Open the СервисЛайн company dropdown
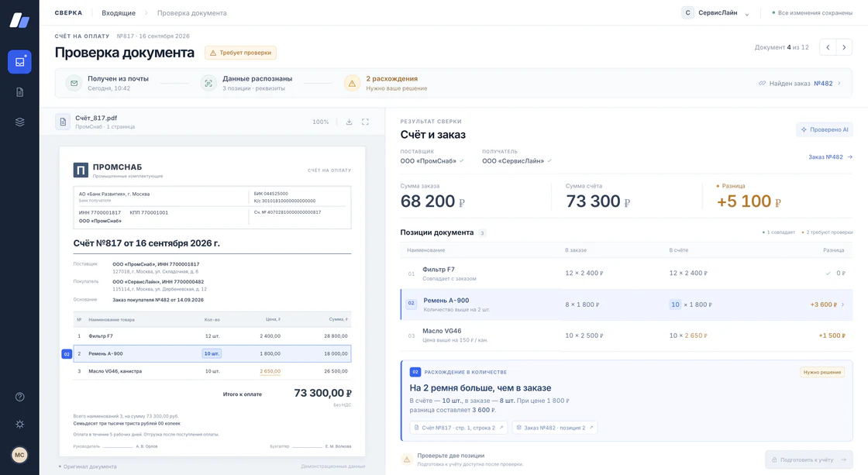Screen dimensions: 868x475 (x=716, y=12)
